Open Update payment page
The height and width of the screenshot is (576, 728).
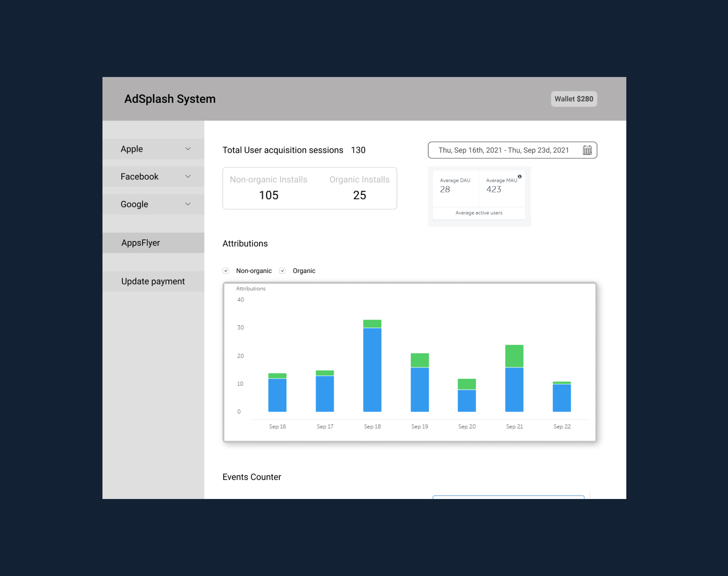pyautogui.click(x=153, y=281)
